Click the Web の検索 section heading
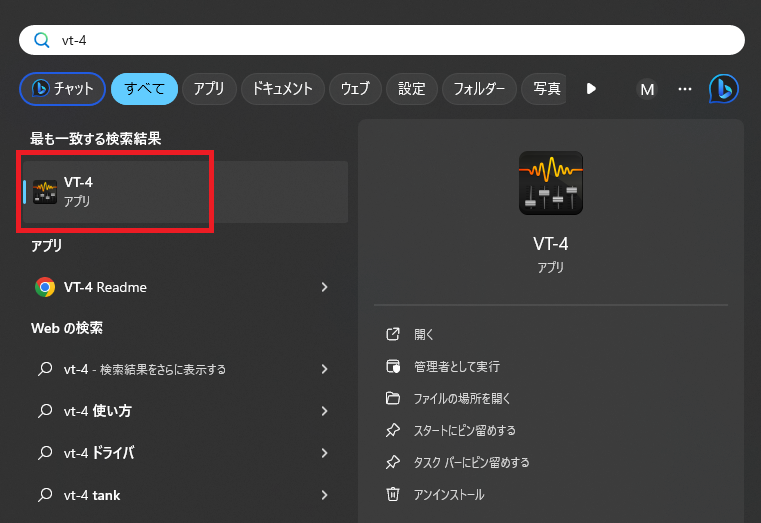Image resolution: width=761 pixels, height=523 pixels. 67,328
